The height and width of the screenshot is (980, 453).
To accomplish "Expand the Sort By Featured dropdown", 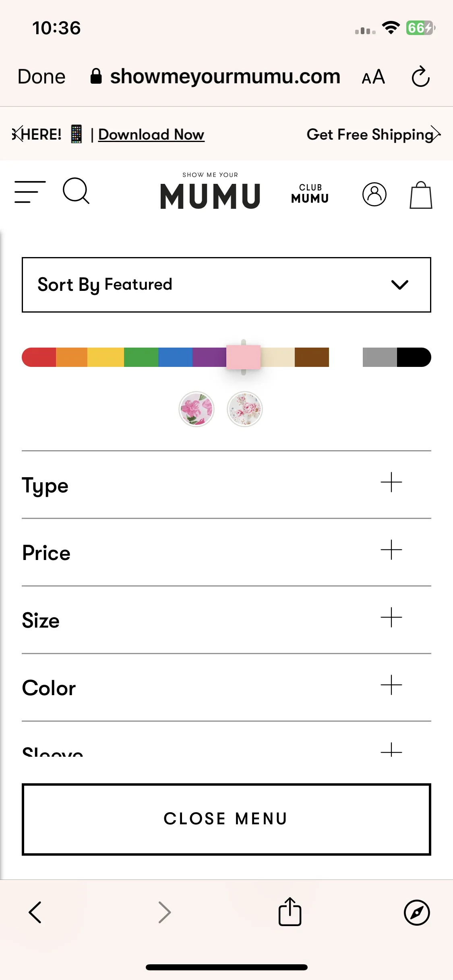I will pos(226,285).
